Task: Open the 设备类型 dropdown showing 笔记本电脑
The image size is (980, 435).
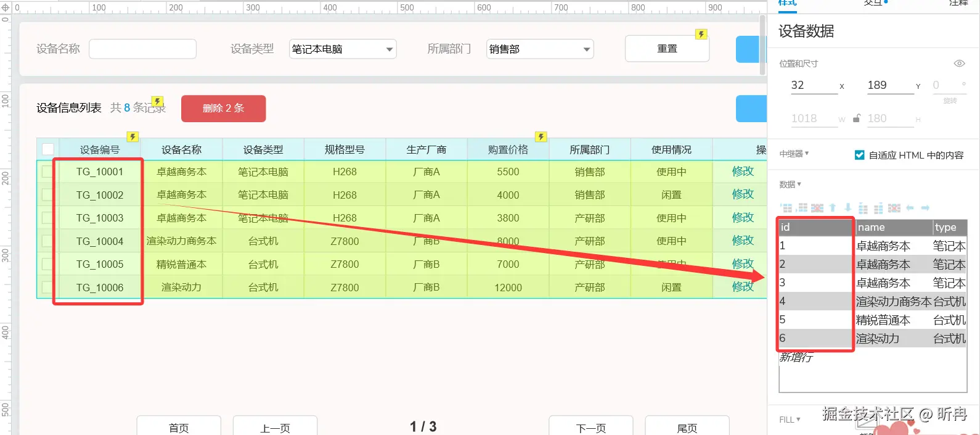Action: 343,49
